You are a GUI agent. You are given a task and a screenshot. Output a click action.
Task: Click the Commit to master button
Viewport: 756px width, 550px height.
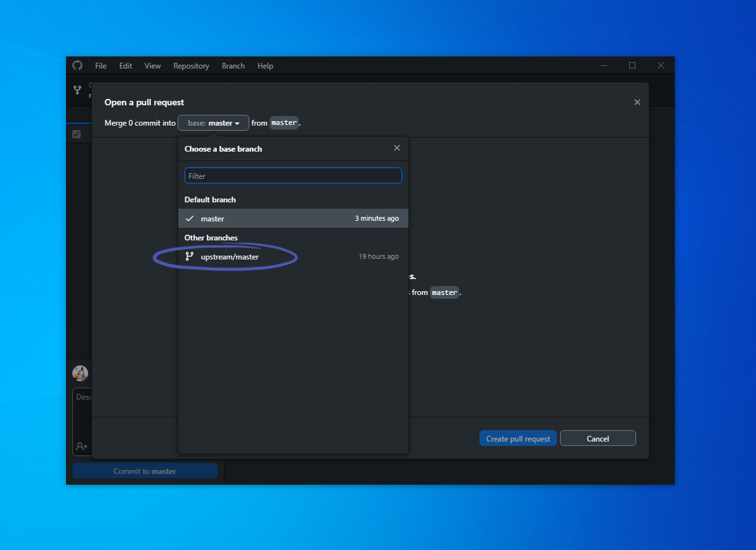tap(145, 471)
